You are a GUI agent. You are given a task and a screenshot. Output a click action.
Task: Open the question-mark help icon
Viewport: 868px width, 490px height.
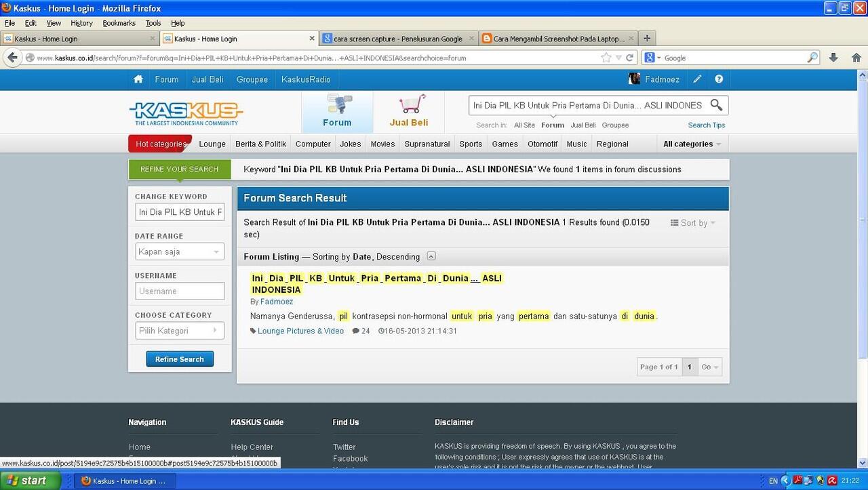(x=719, y=79)
